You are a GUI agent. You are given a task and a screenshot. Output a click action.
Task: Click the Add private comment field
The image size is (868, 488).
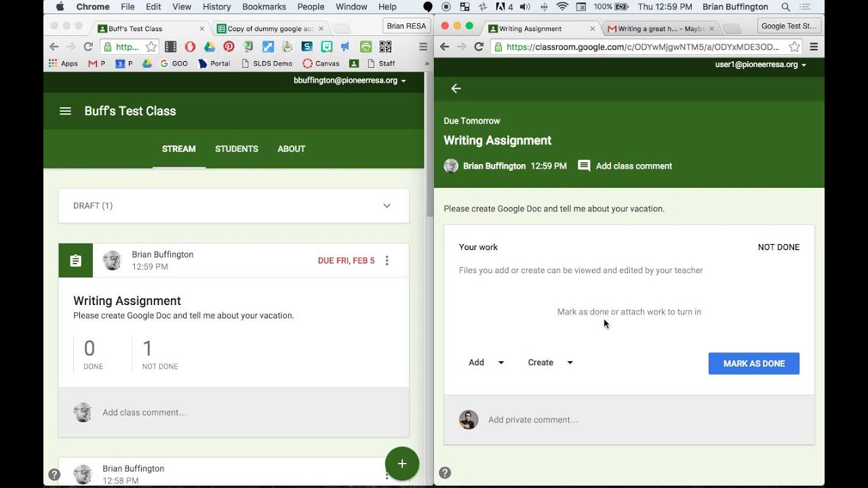pyautogui.click(x=629, y=420)
